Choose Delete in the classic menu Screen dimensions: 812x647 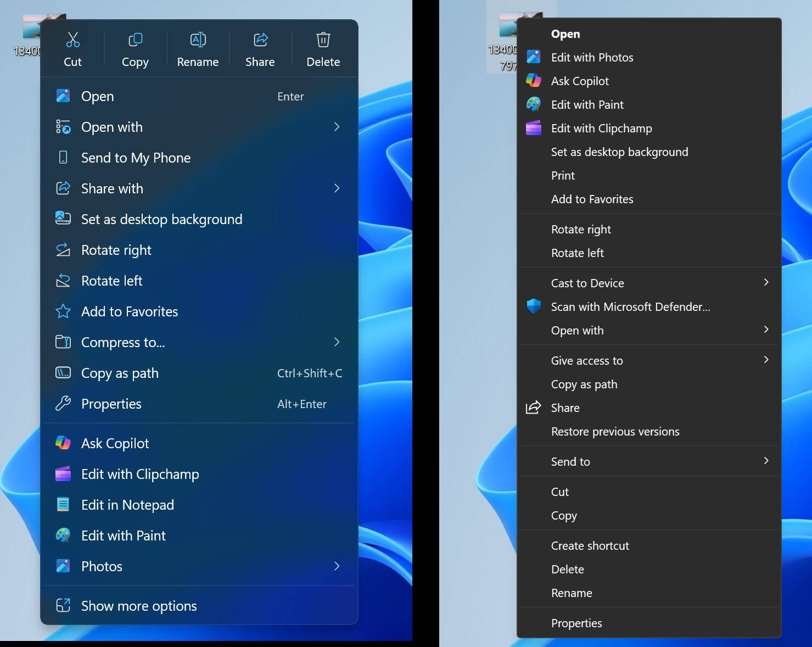649,570
